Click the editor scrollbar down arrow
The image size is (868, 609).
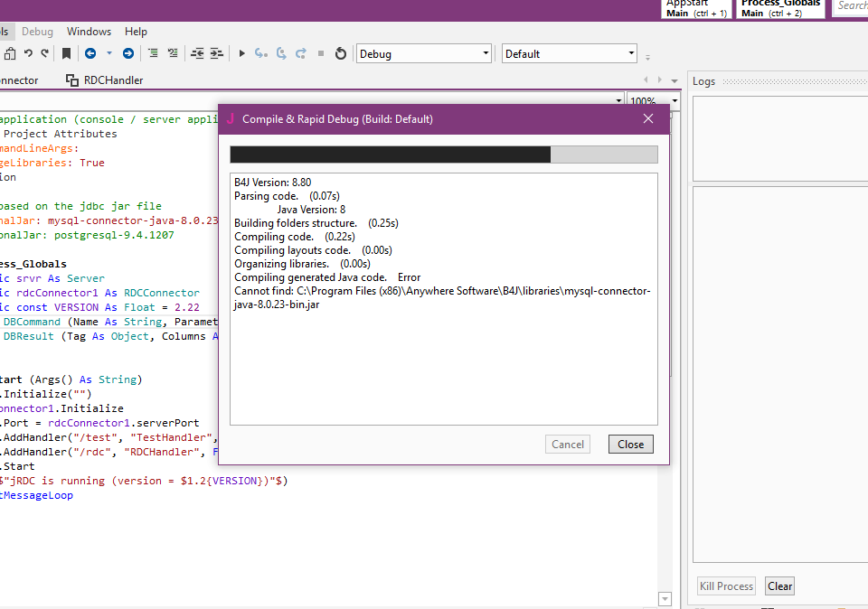665,598
